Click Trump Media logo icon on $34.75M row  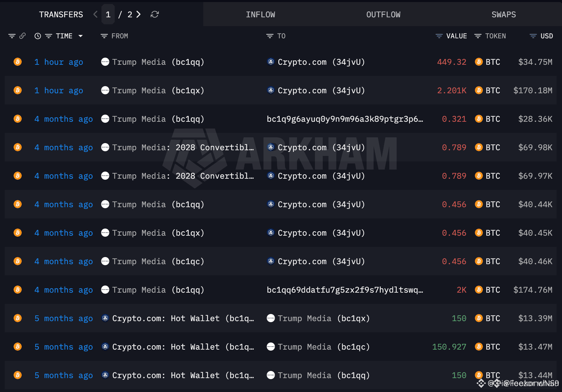(x=105, y=62)
